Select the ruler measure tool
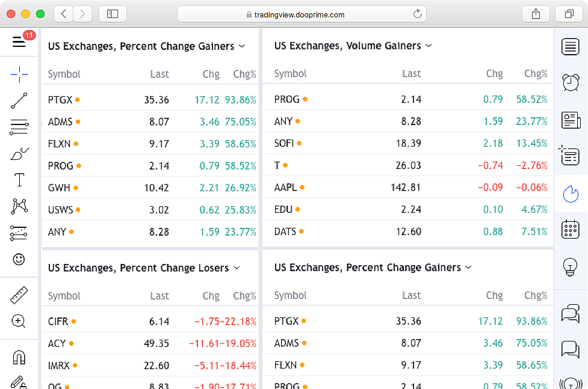The width and height of the screenshot is (588, 389). 19,295
